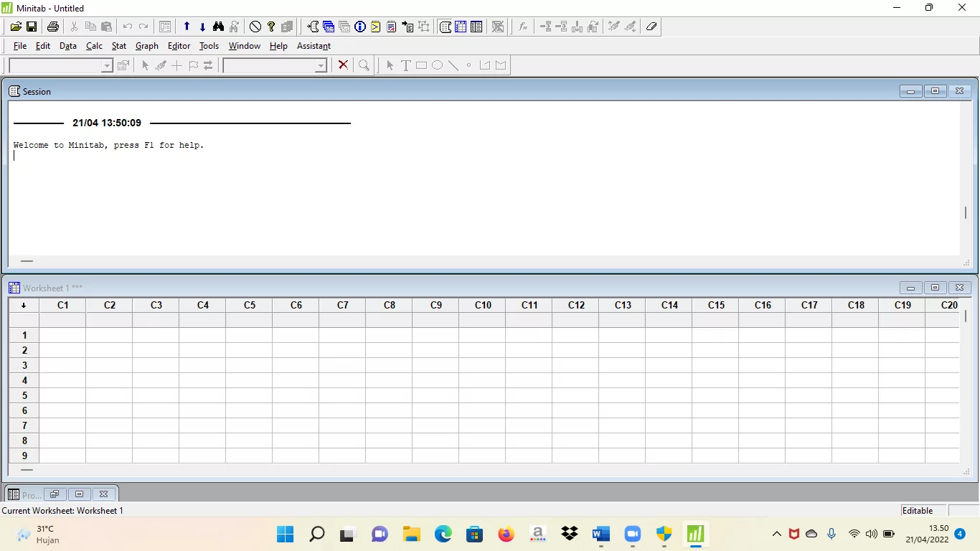
Task: Select the C19 column header
Action: coord(903,305)
